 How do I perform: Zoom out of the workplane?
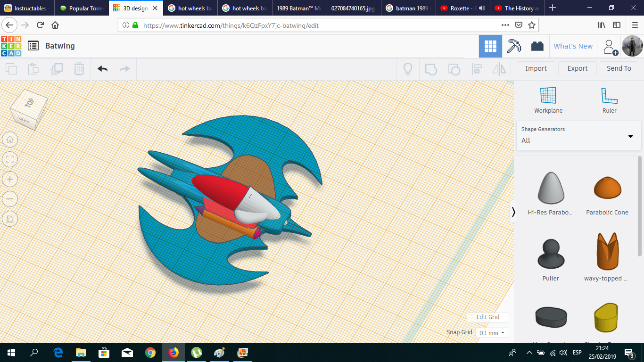point(10,199)
